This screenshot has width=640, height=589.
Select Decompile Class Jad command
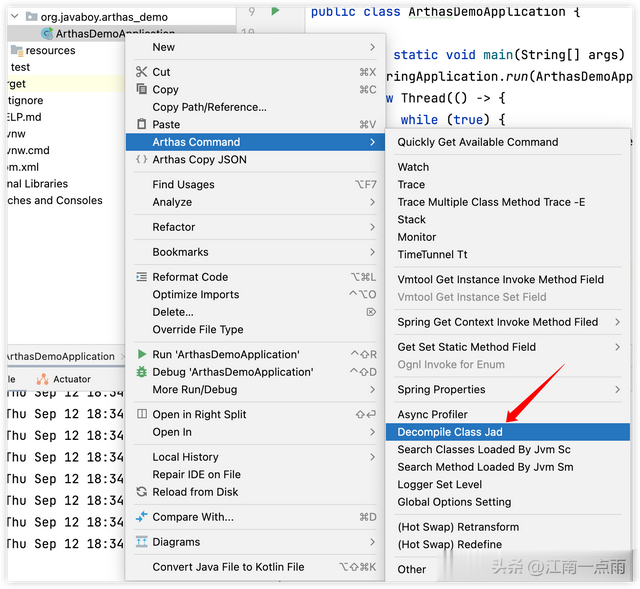[x=508, y=432]
